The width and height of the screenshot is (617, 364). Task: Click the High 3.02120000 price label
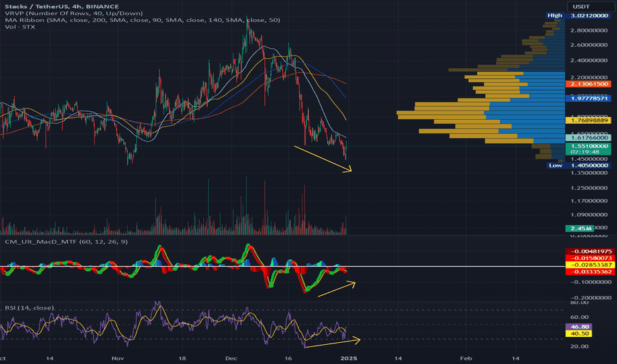[578, 15]
